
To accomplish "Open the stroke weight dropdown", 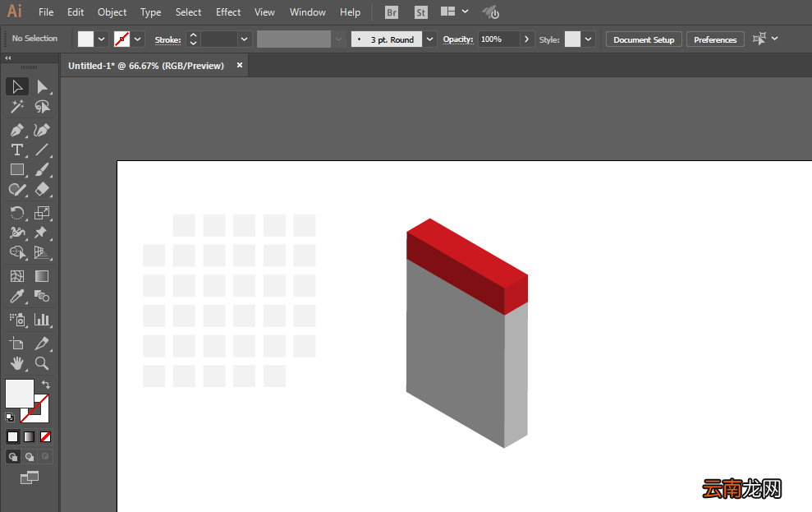I will pyautogui.click(x=245, y=39).
